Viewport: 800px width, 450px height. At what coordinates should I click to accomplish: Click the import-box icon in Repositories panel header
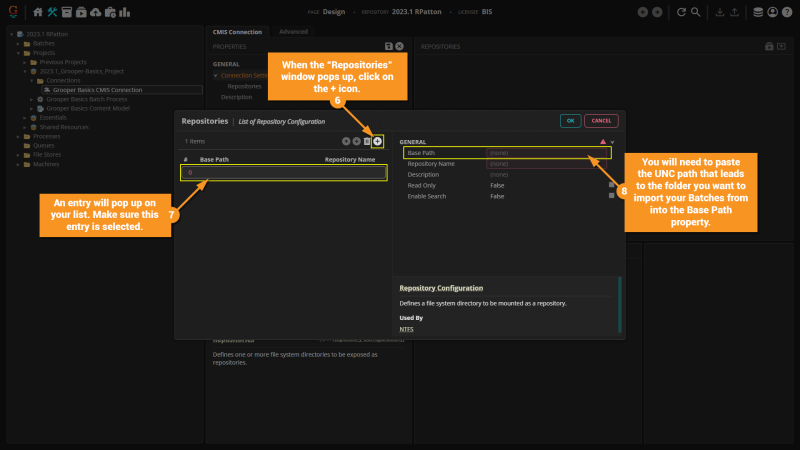(x=781, y=46)
